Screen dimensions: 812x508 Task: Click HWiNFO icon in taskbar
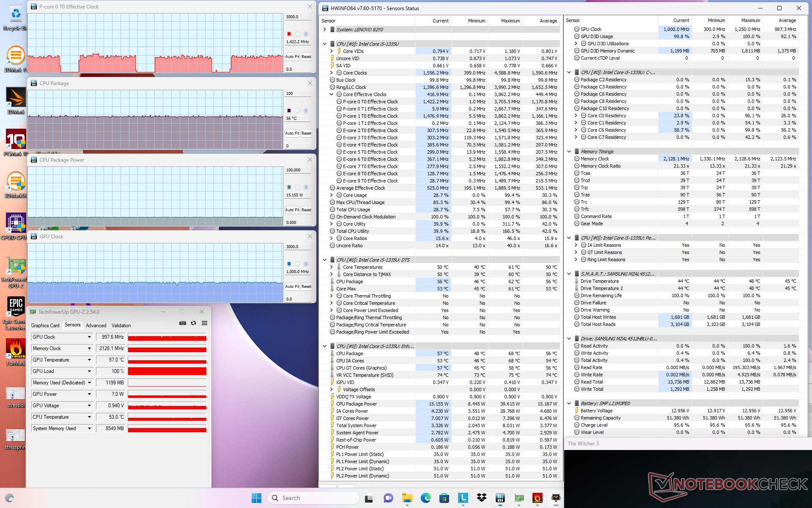click(500, 498)
